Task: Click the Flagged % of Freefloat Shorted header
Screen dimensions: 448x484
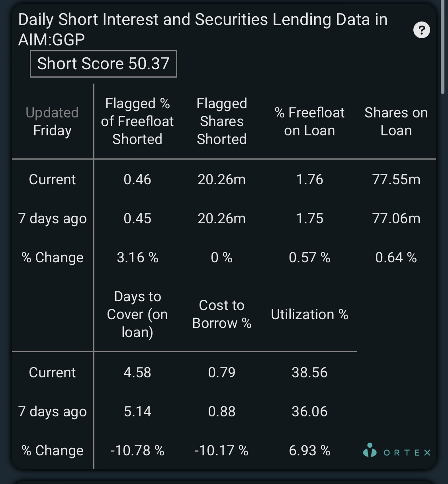Action: (x=137, y=121)
